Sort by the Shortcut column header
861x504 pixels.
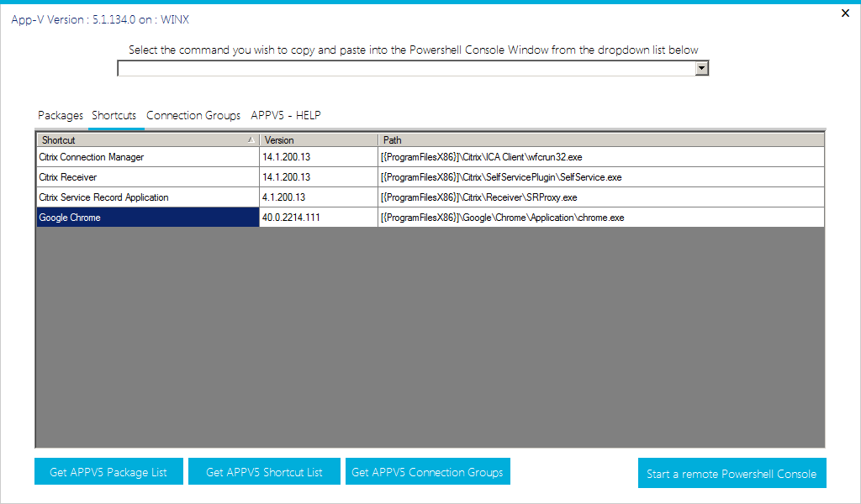coord(148,139)
